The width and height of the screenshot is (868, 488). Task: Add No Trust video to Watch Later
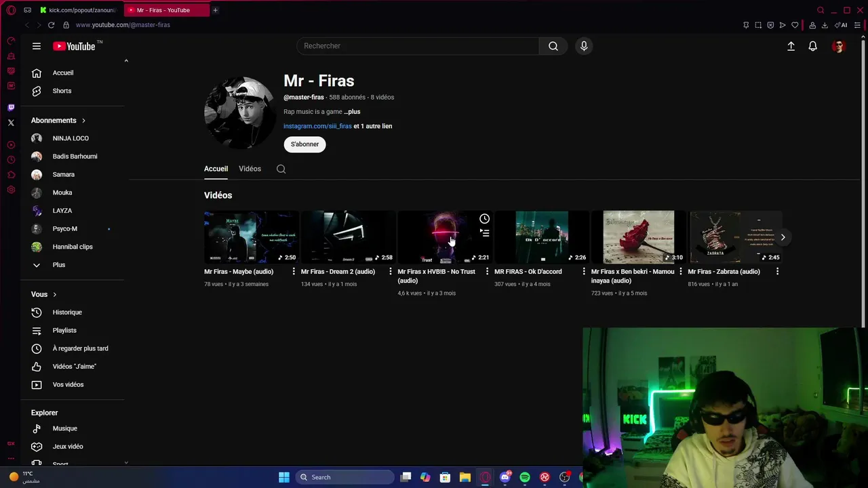point(484,219)
